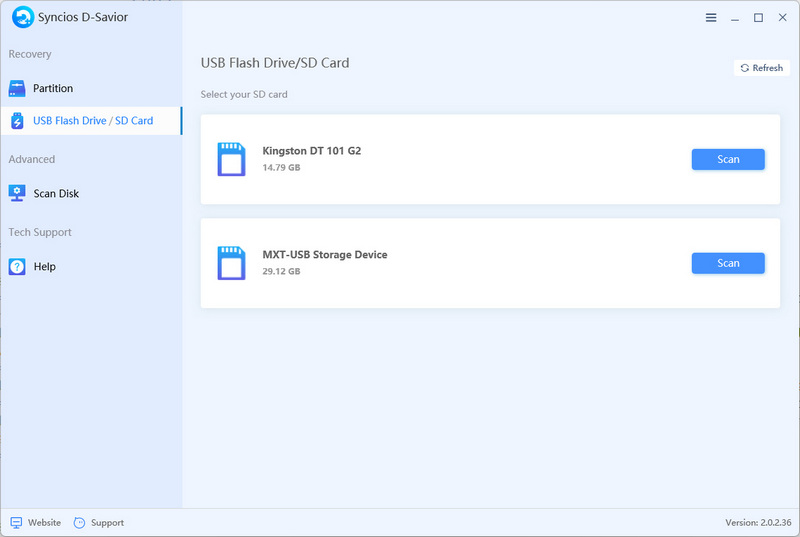Screen dimensions: 800x537
Task: Click the 14.79 GB size text
Action: click(281, 167)
